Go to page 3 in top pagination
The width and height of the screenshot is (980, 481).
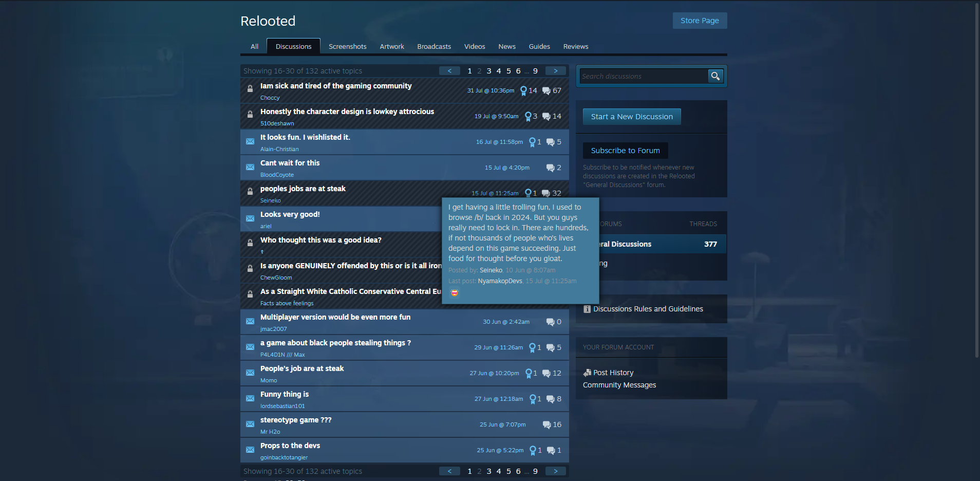pos(489,71)
